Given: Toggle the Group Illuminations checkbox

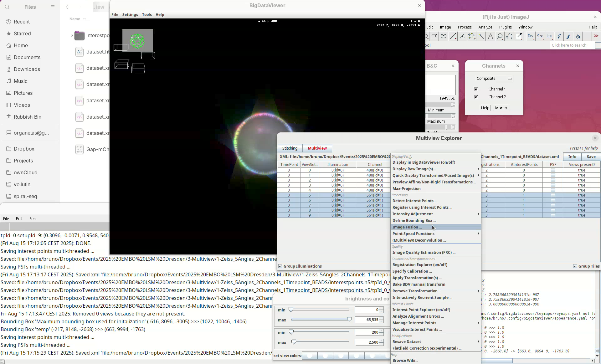Looking at the screenshot, I should click(x=280, y=266).
